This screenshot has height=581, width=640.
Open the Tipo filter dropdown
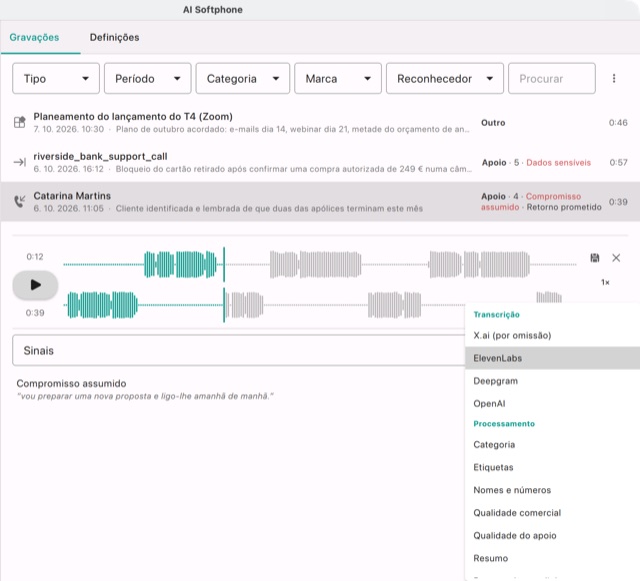[x=56, y=78]
